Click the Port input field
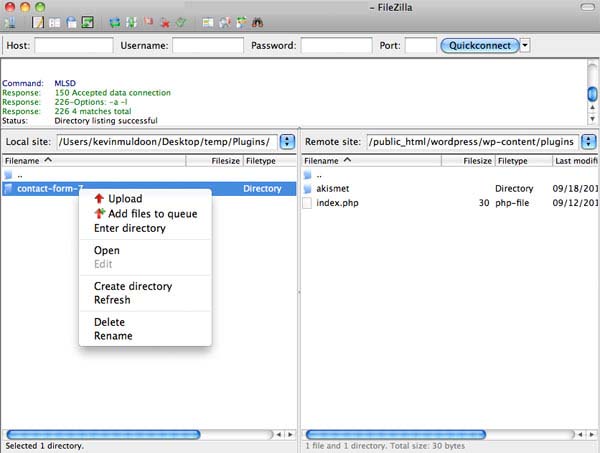 tap(421, 46)
